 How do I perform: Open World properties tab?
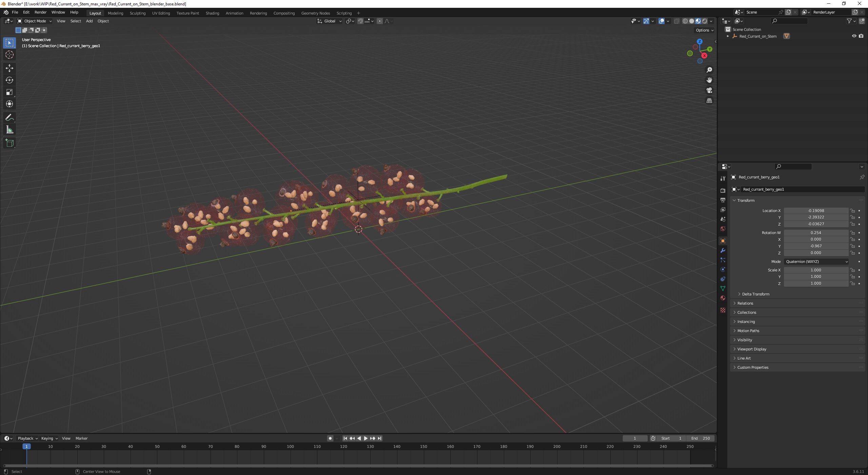click(x=723, y=229)
